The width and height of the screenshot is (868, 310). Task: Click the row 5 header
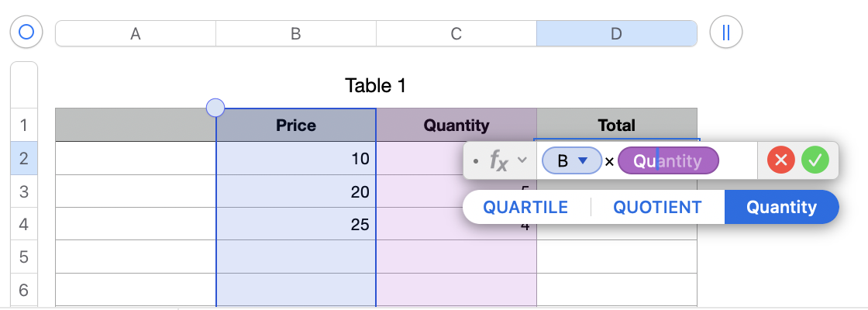click(23, 257)
